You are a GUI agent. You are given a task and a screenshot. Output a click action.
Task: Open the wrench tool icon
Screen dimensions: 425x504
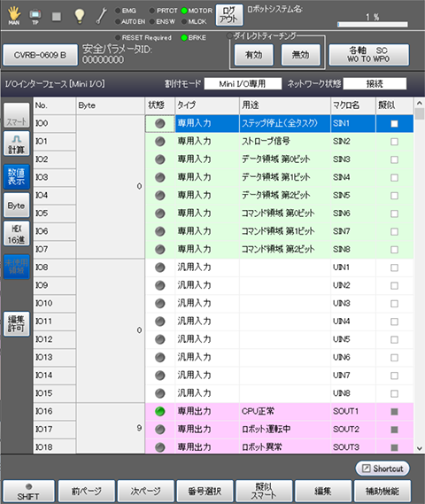(102, 16)
